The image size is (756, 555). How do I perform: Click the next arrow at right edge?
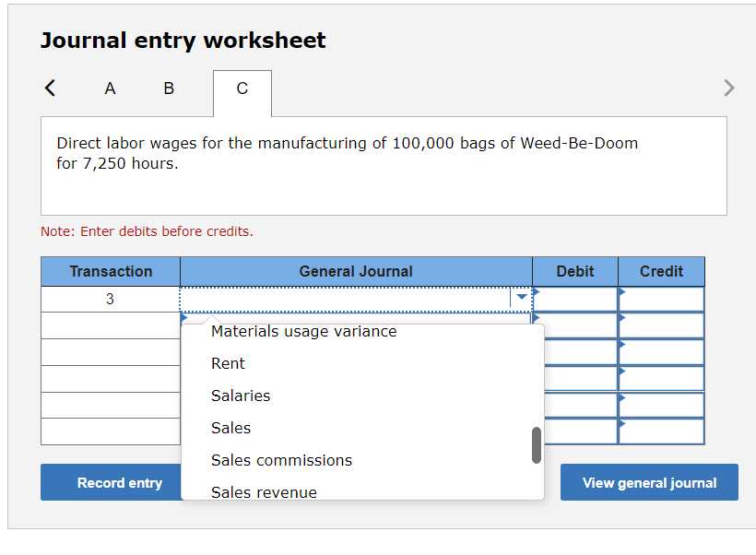pyautogui.click(x=728, y=89)
